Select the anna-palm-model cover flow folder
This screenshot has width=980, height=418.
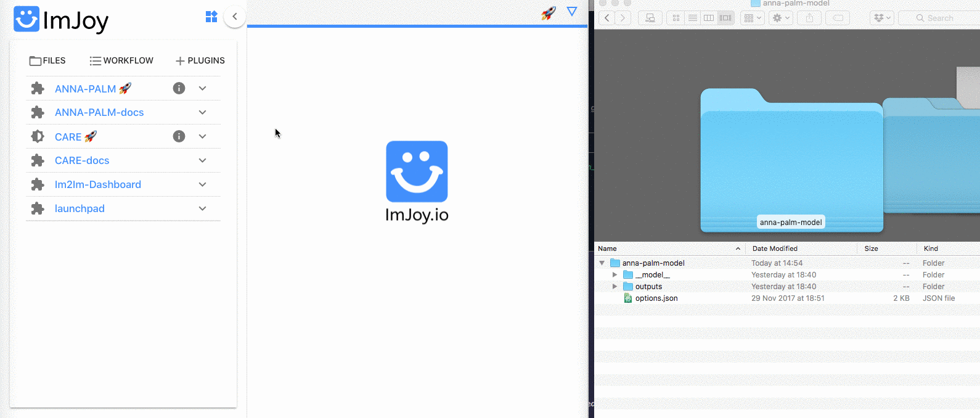[x=791, y=160]
